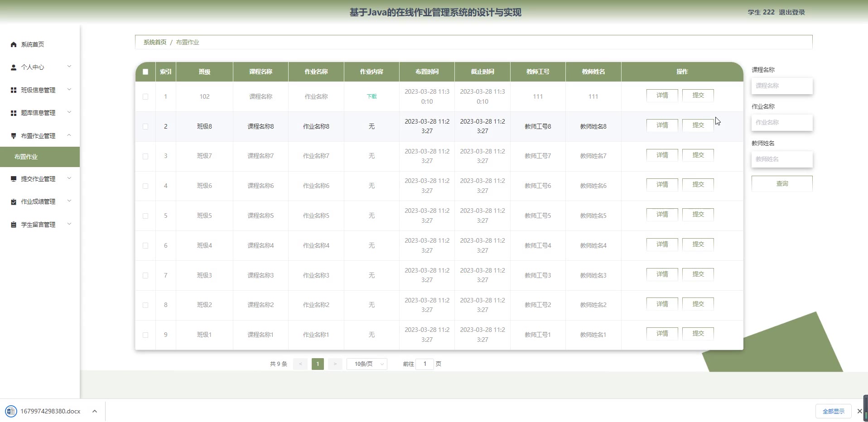This screenshot has height=422, width=868.
Task: Focus the 教师姓名 search field
Action: pos(782,159)
